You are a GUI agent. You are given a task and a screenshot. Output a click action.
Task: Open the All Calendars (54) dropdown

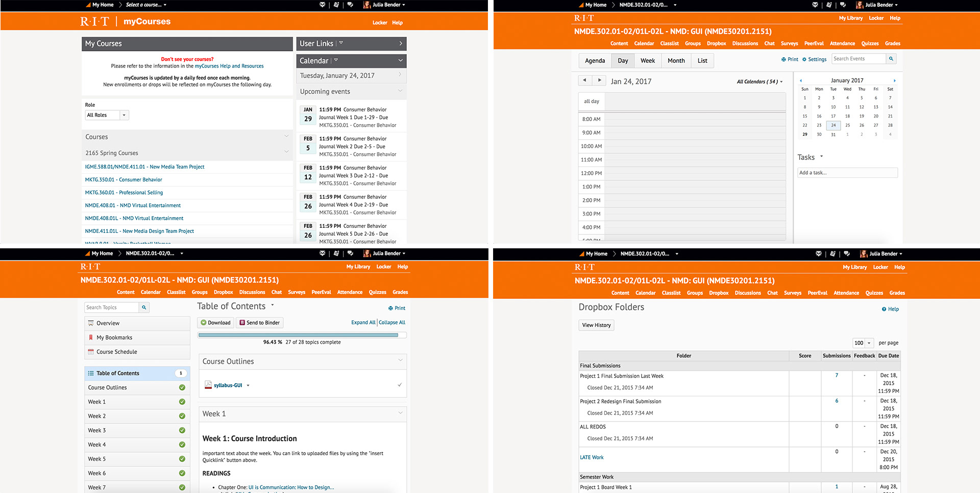[759, 82]
